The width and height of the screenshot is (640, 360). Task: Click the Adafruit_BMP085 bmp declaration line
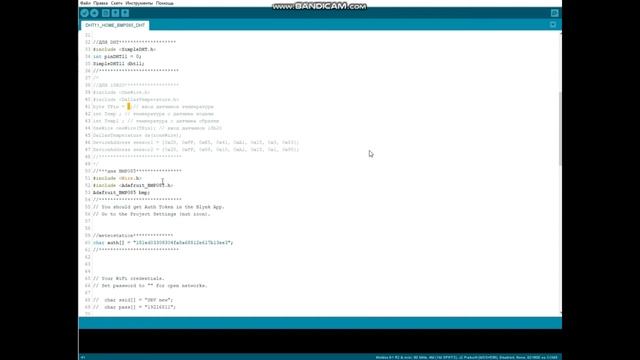tap(121, 193)
